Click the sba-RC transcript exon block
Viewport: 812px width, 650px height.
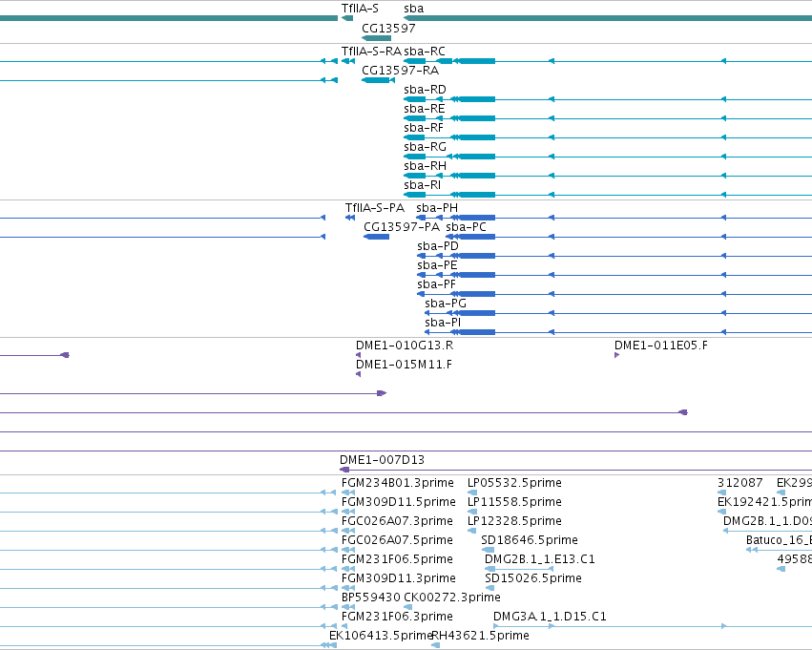(476, 61)
